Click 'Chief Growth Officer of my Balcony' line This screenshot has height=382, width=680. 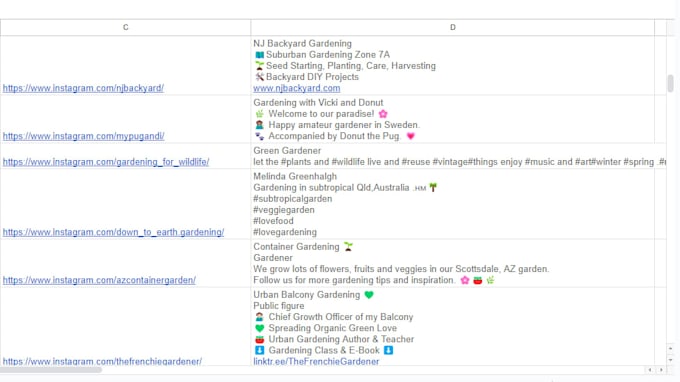coord(340,317)
